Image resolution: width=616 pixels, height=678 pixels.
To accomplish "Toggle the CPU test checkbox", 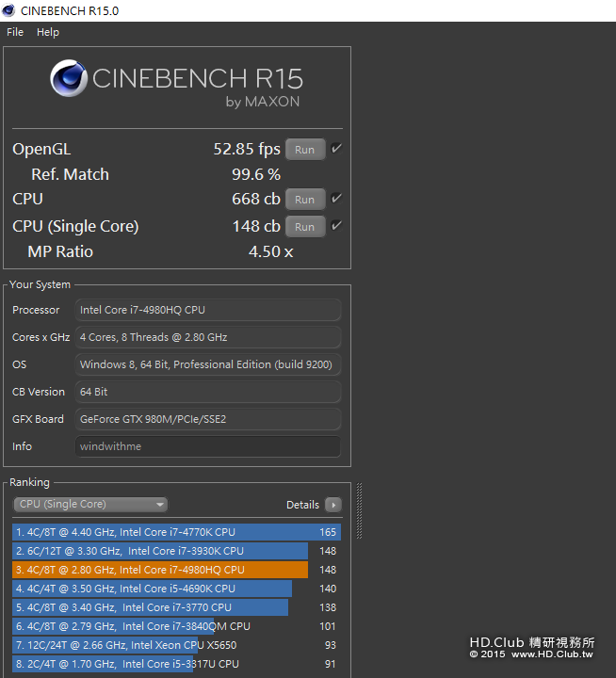I will pyautogui.click(x=336, y=199).
